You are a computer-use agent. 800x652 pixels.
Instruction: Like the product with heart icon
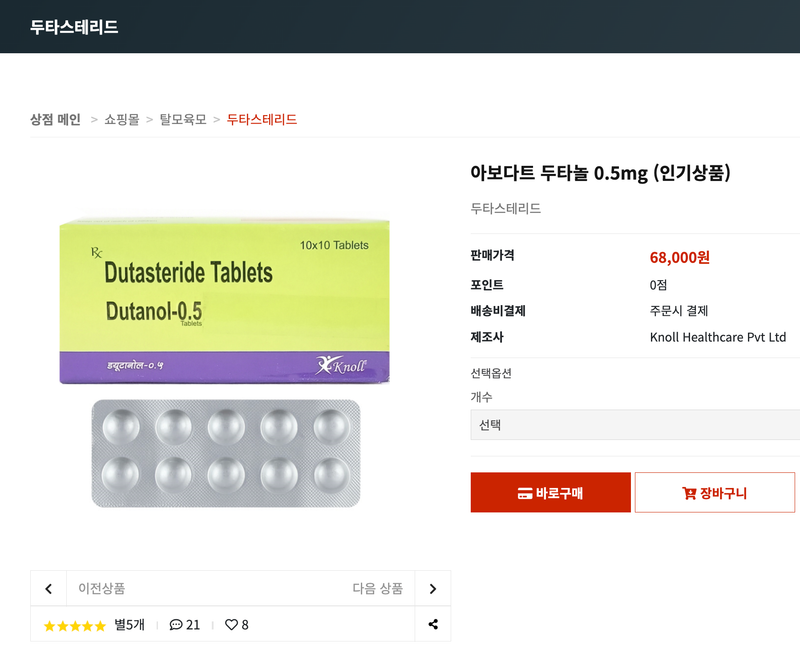(x=231, y=625)
